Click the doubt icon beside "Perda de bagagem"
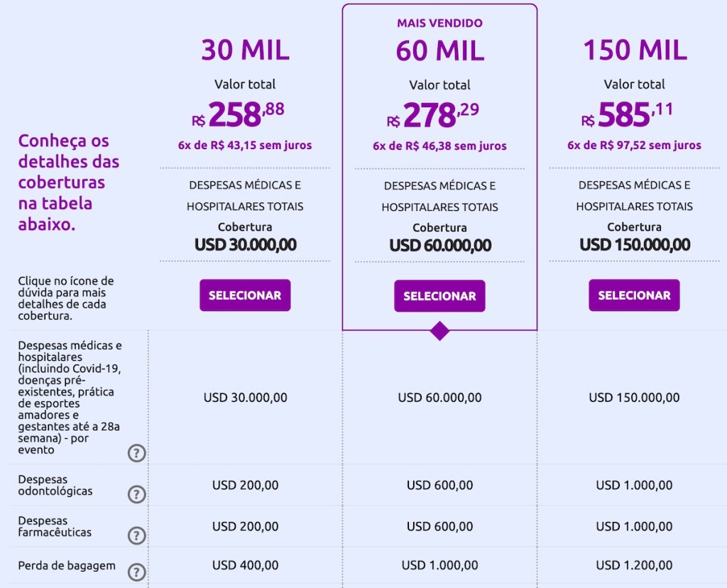Image resolution: width=727 pixels, height=588 pixels. point(136,572)
